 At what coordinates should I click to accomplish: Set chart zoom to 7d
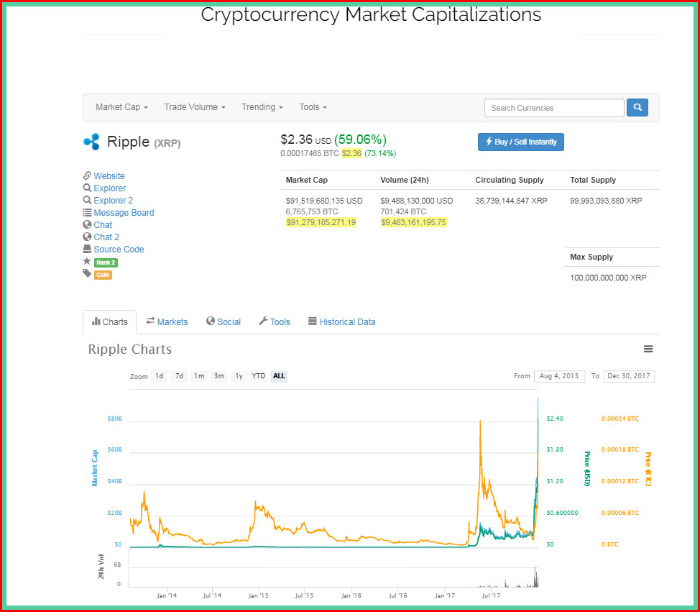tap(179, 376)
